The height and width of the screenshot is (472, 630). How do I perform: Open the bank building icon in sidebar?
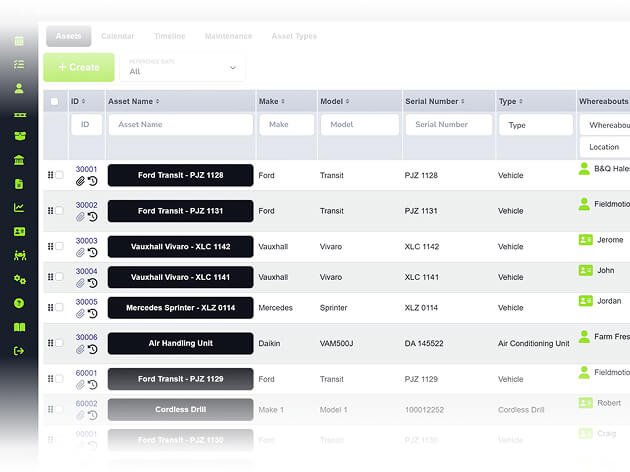[x=19, y=160]
